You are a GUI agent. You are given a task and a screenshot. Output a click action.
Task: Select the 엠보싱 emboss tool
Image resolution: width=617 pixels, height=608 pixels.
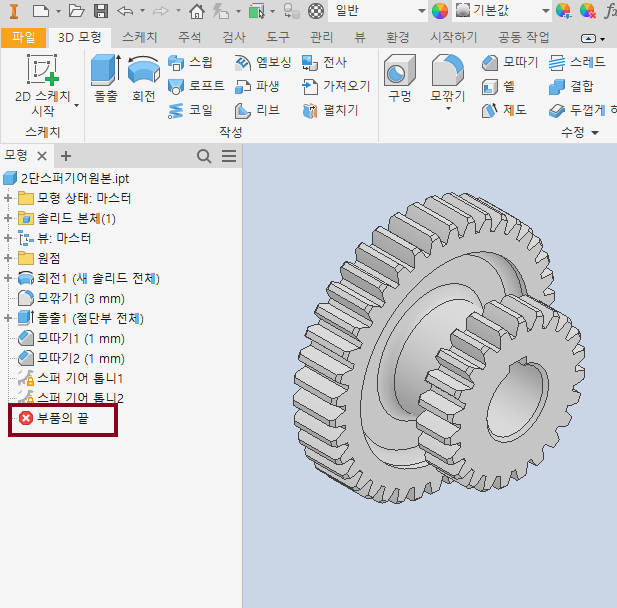(x=263, y=62)
